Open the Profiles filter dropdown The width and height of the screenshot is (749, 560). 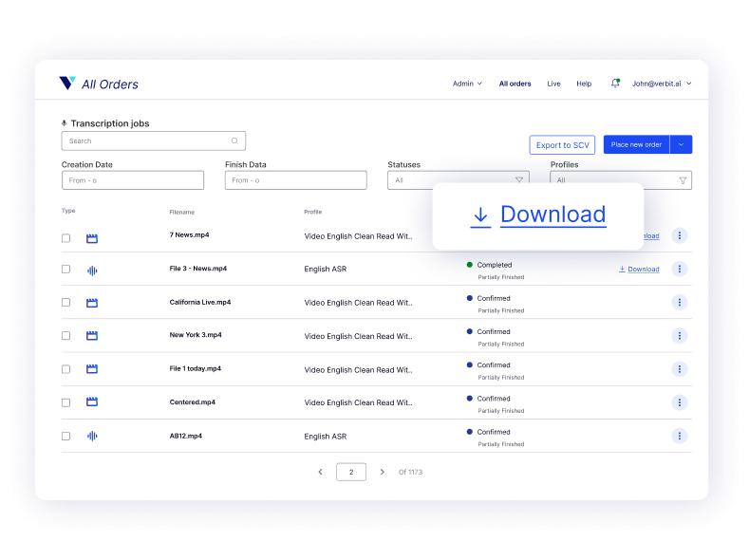(621, 180)
